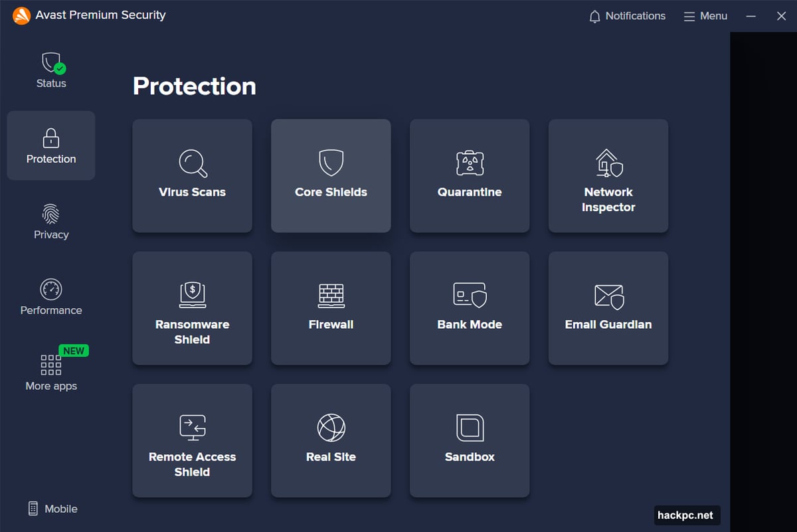
Task: Click the Mobile link at bottom-left
Action: pyautogui.click(x=52, y=509)
